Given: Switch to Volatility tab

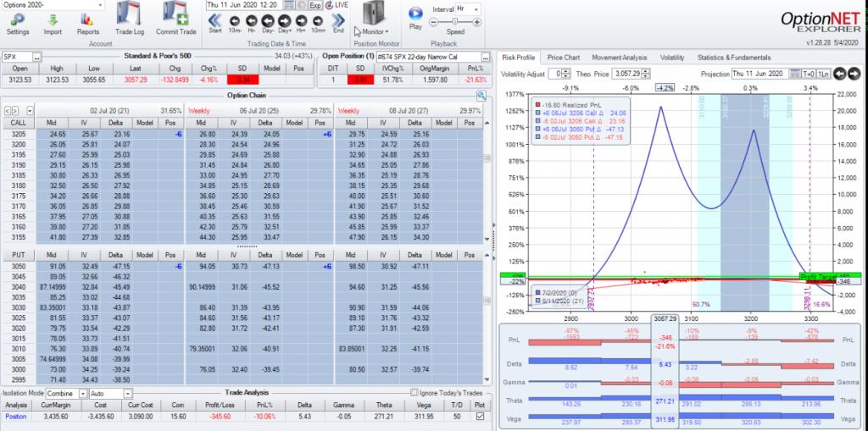Looking at the screenshot, I should pyautogui.click(x=672, y=58).
